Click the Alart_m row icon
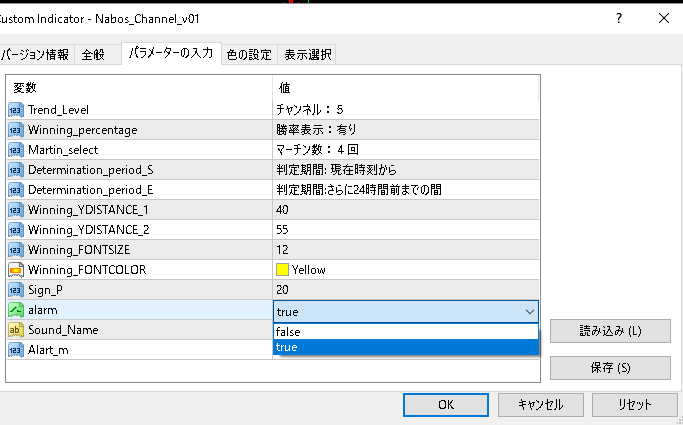Image resolution: width=683 pixels, height=425 pixels. pyautogui.click(x=16, y=350)
